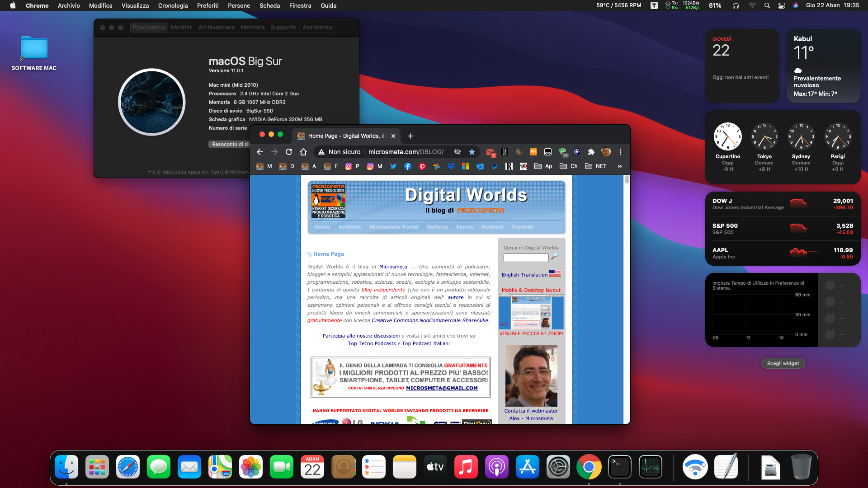Click the Scegli widget button
868x488 pixels.
tap(783, 363)
